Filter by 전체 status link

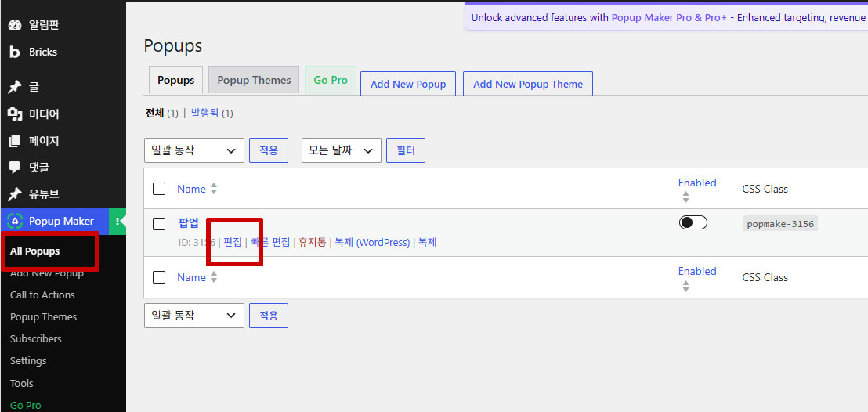tap(154, 114)
